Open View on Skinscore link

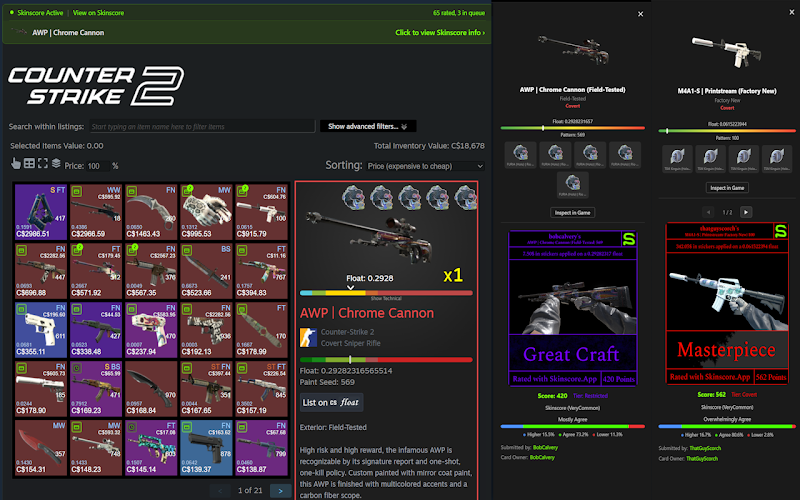tap(98, 13)
